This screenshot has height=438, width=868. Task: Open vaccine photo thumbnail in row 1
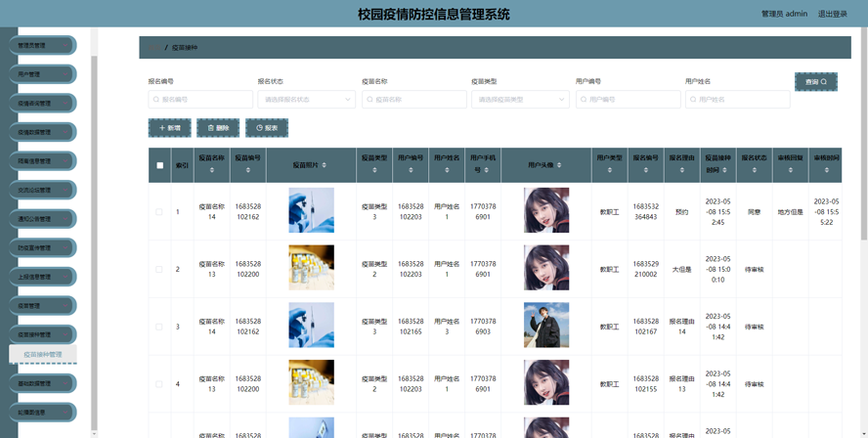click(x=311, y=210)
